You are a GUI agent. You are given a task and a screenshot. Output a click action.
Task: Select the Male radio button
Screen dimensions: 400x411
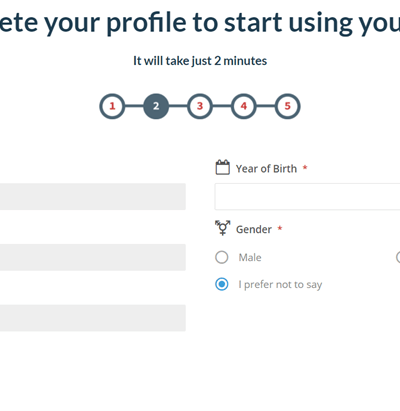222,257
